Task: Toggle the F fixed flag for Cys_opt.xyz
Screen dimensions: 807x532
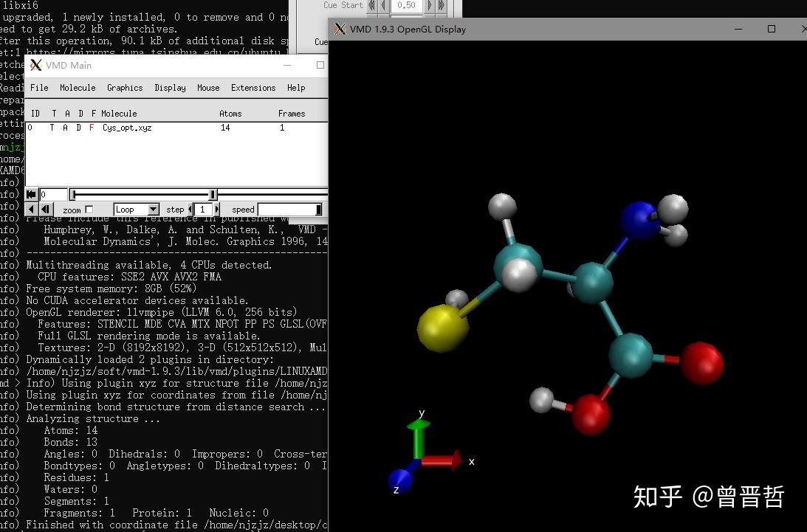Action: pos(92,127)
